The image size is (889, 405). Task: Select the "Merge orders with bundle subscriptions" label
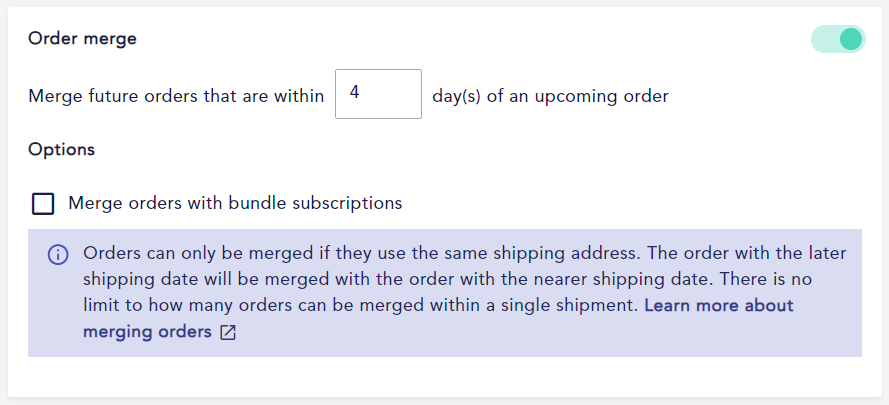(235, 203)
